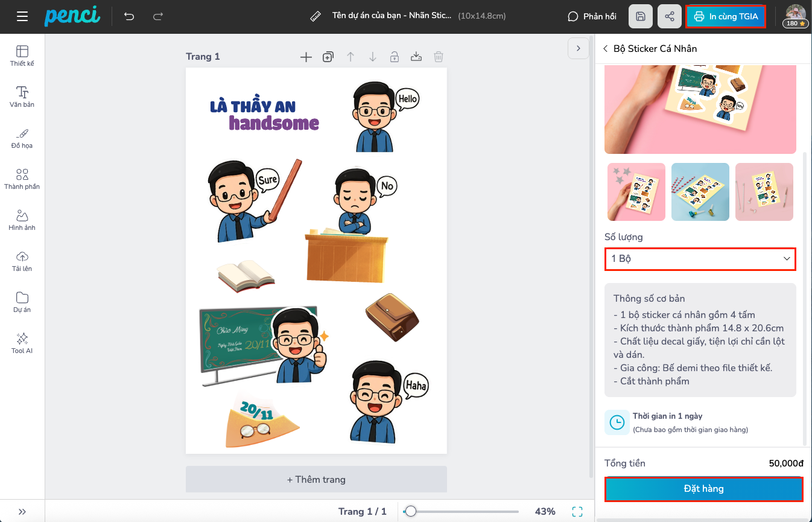The width and height of the screenshot is (812, 522).
Task: Click the share icon button
Action: pos(670,16)
